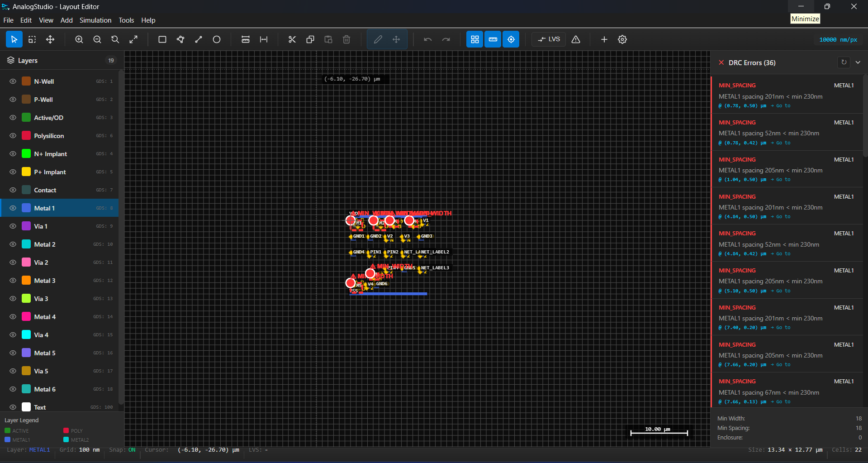The width and height of the screenshot is (868, 463).
Task: Click the N+ Implant green color swatch
Action: pyautogui.click(x=26, y=154)
